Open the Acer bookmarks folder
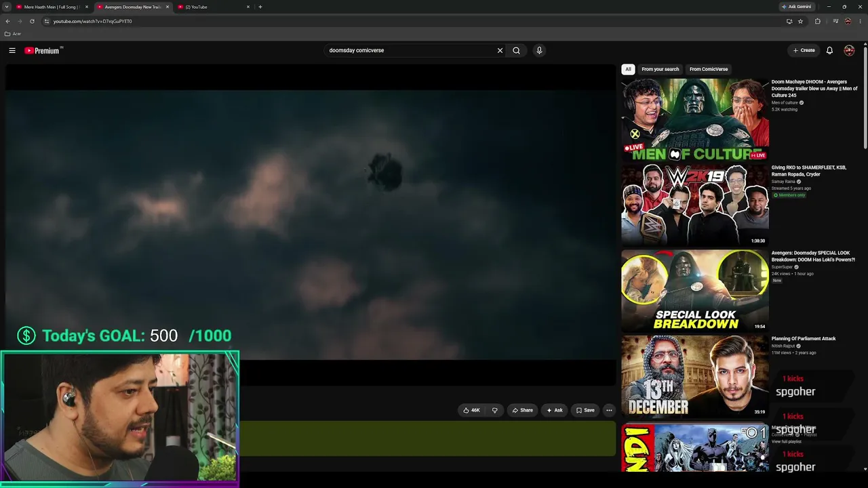868x488 pixels. tap(13, 34)
